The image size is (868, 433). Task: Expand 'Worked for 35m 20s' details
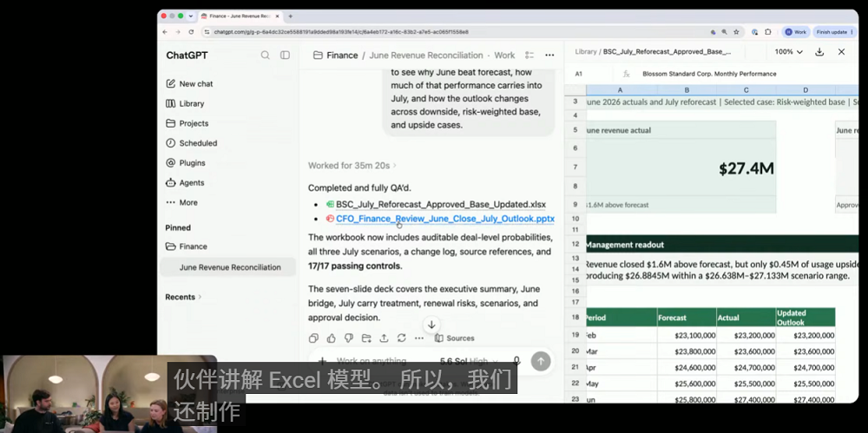tap(352, 166)
